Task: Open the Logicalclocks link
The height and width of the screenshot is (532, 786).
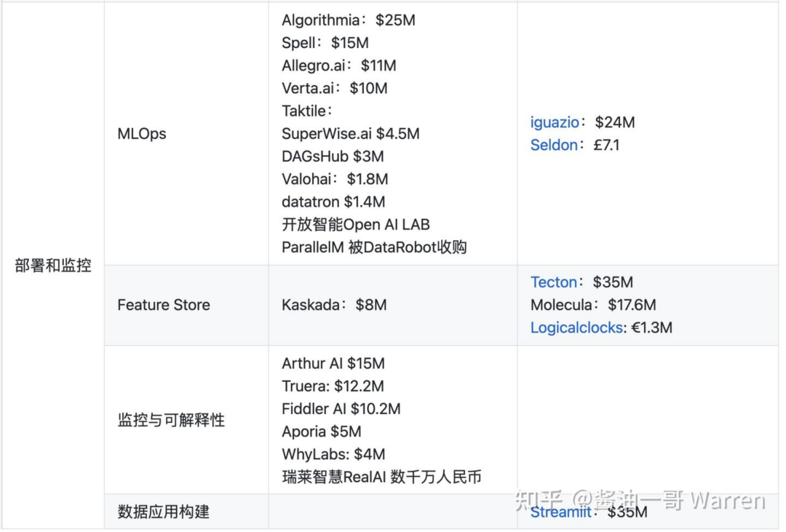Action: point(576,327)
